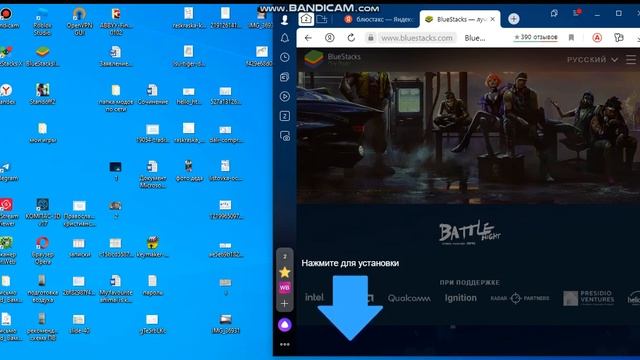The height and width of the screenshot is (360, 640).
Task: Click the Battle Night game logo
Action: coord(469,233)
